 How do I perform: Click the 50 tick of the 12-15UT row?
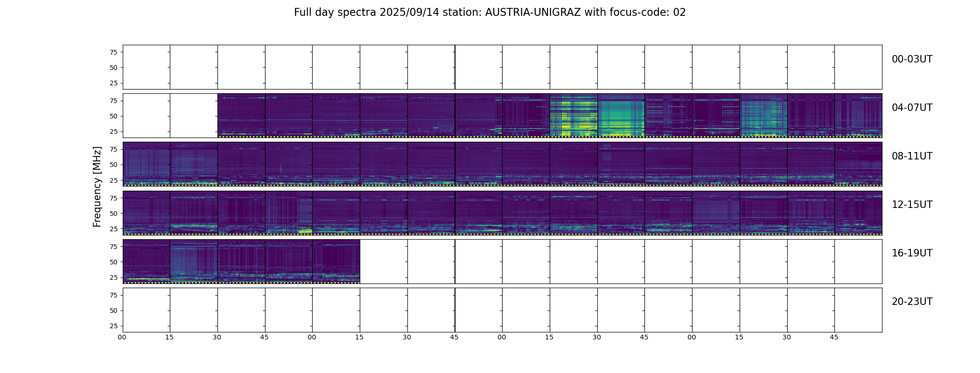point(113,214)
